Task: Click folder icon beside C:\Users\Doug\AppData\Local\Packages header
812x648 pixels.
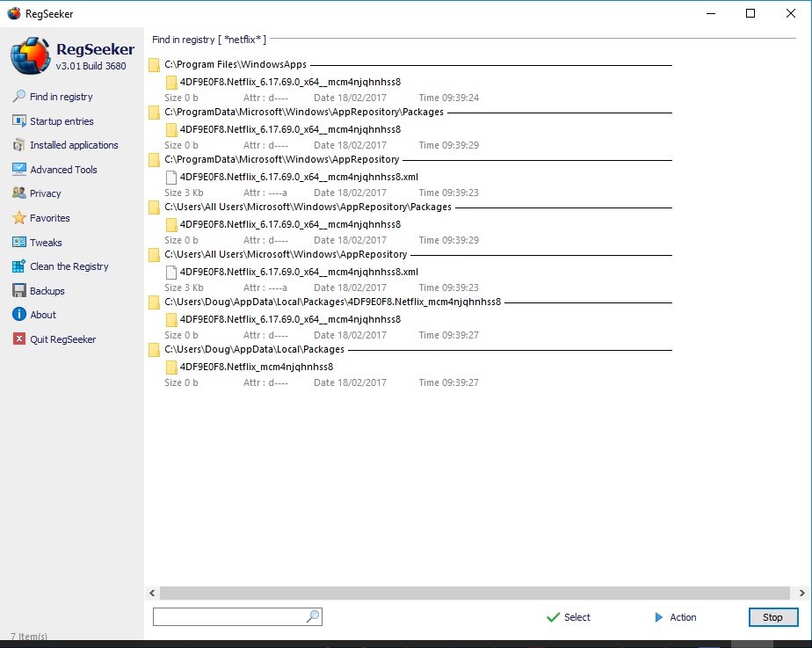Action: [154, 350]
